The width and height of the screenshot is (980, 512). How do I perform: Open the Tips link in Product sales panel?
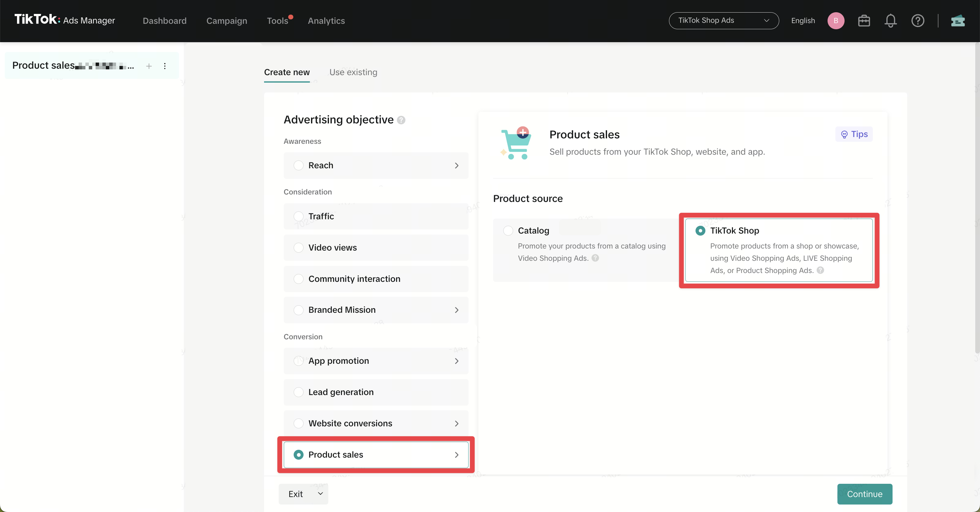[854, 134]
